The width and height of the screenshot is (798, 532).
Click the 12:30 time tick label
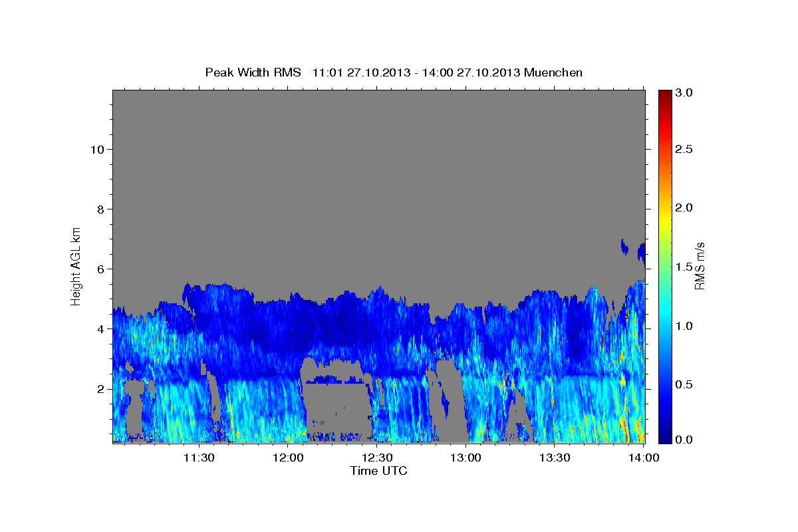(377, 458)
